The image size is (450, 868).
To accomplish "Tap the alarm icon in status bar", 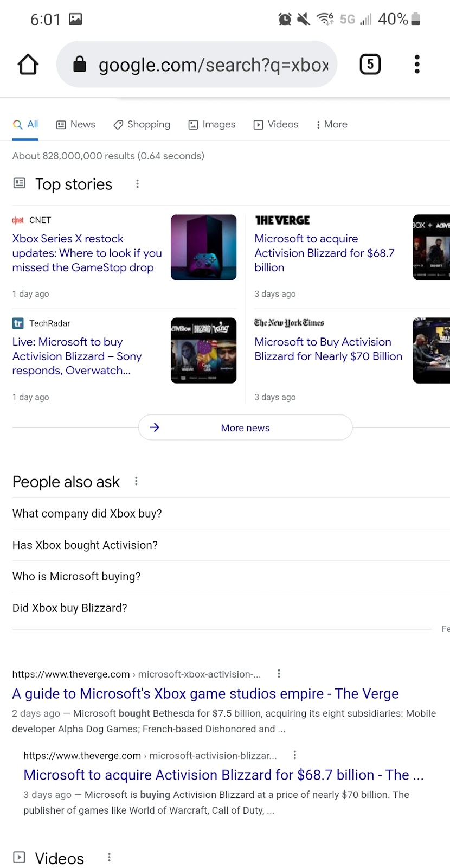I will [x=285, y=20].
